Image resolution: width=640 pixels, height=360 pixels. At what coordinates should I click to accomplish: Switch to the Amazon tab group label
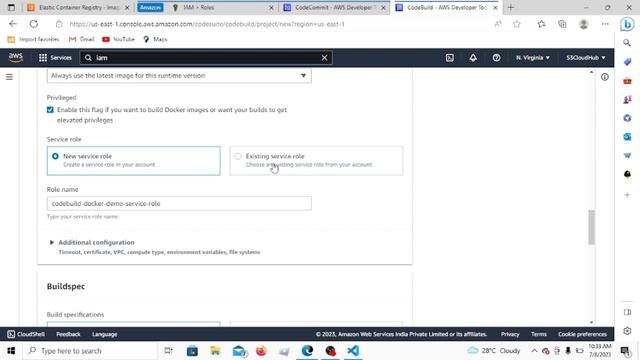150,7
